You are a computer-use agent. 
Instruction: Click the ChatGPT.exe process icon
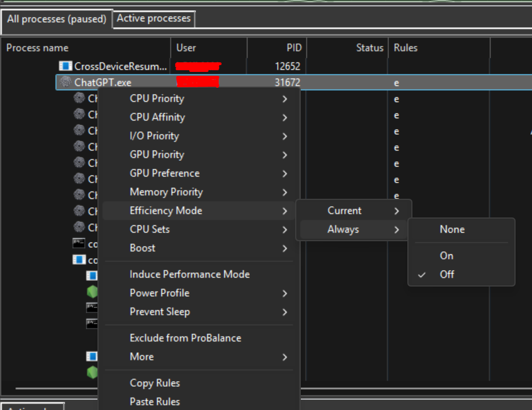pyautogui.click(x=66, y=82)
